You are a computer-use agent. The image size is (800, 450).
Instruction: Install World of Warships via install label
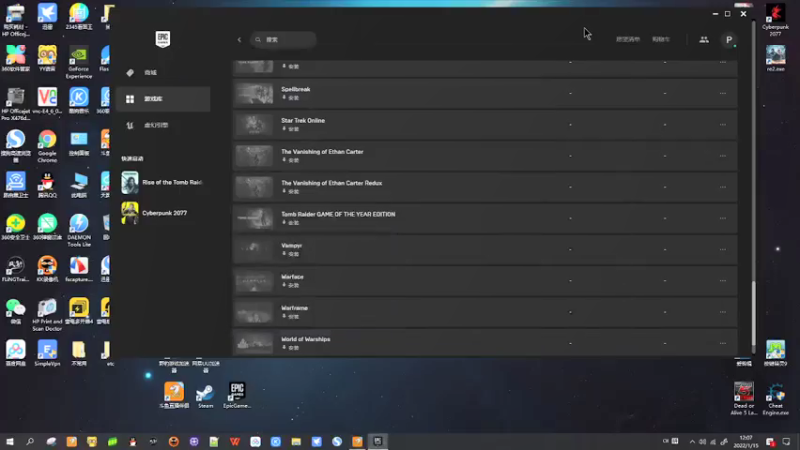(291, 347)
